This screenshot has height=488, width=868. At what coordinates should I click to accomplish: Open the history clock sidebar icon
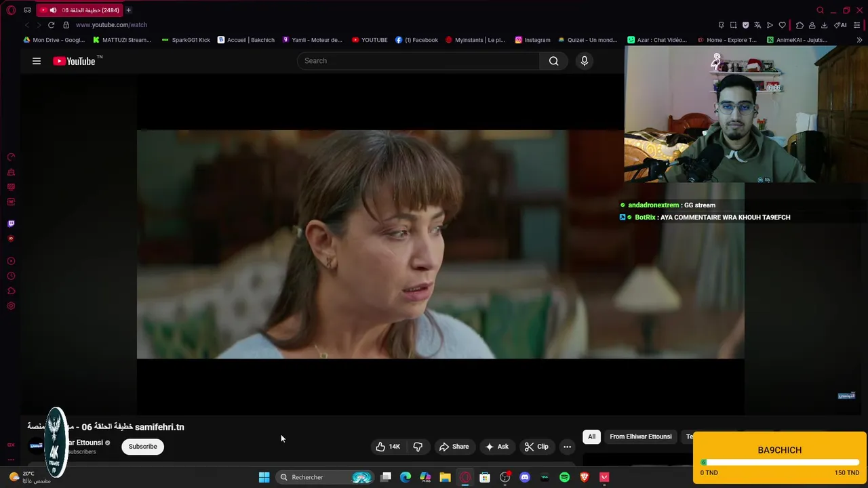(x=11, y=276)
